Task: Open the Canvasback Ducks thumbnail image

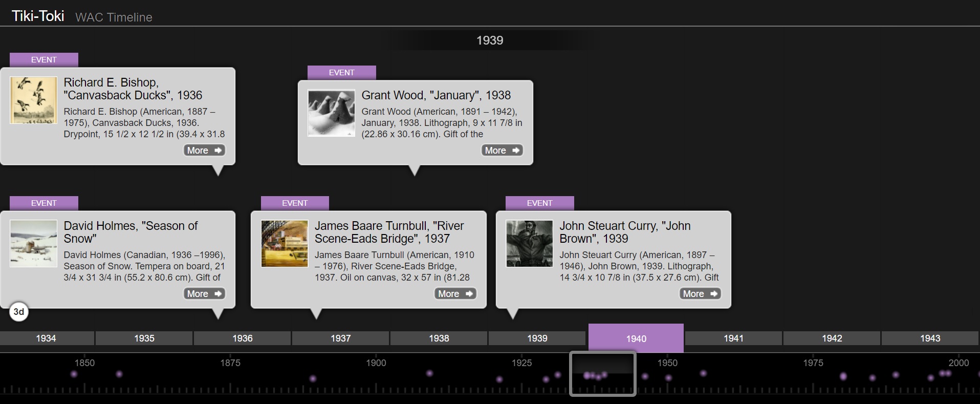Action: tap(33, 100)
